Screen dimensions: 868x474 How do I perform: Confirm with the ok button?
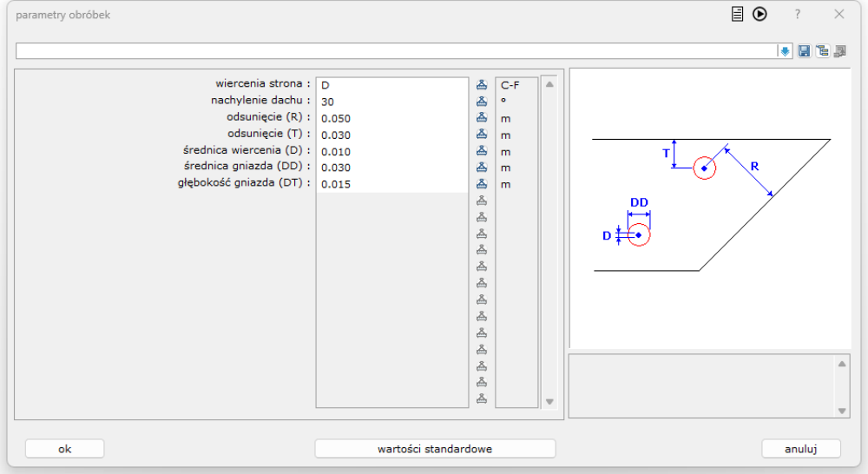pyautogui.click(x=65, y=449)
